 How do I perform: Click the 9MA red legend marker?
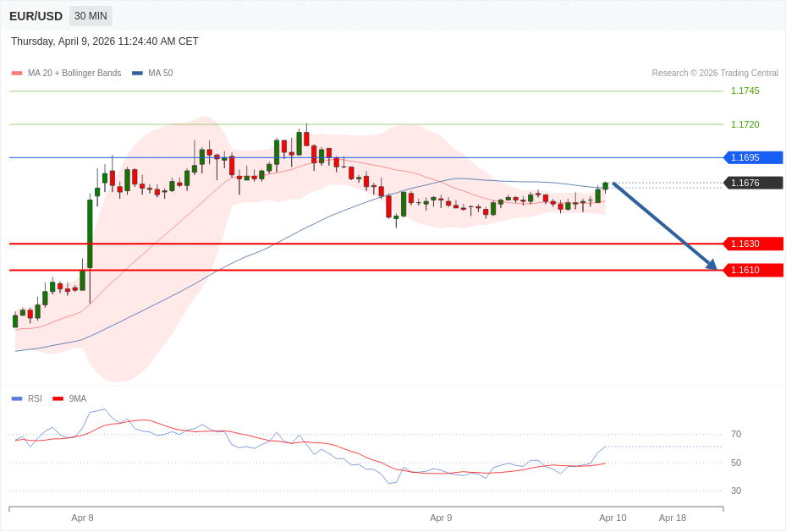58,398
